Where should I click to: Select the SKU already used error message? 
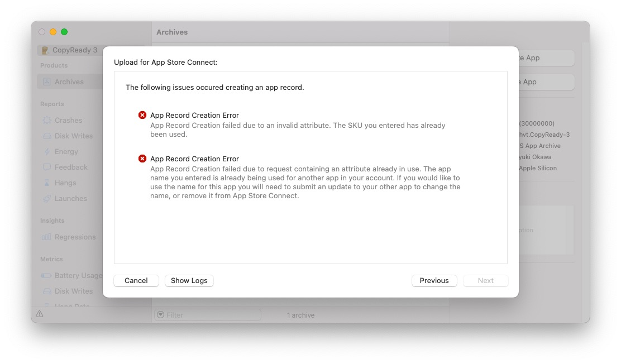point(298,130)
